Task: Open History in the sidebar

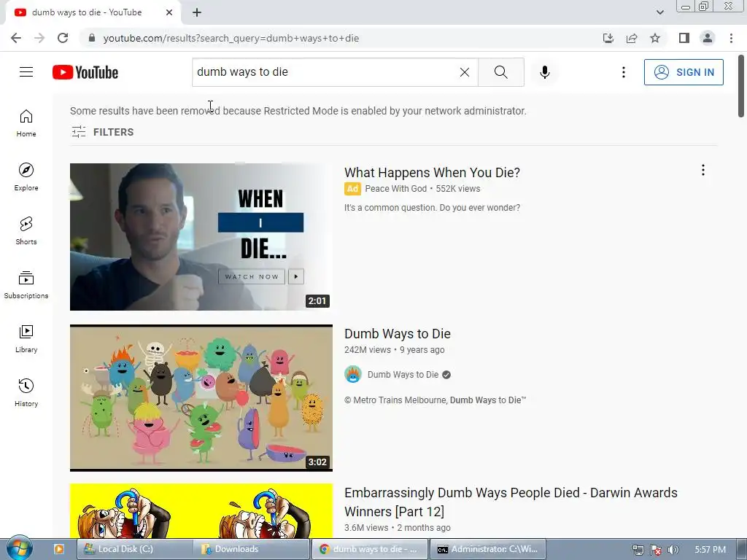Action: click(x=26, y=393)
